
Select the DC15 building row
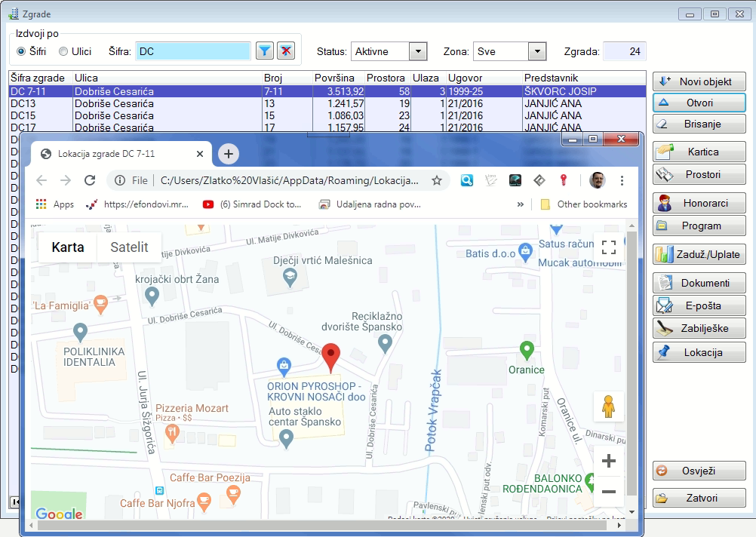(327, 115)
